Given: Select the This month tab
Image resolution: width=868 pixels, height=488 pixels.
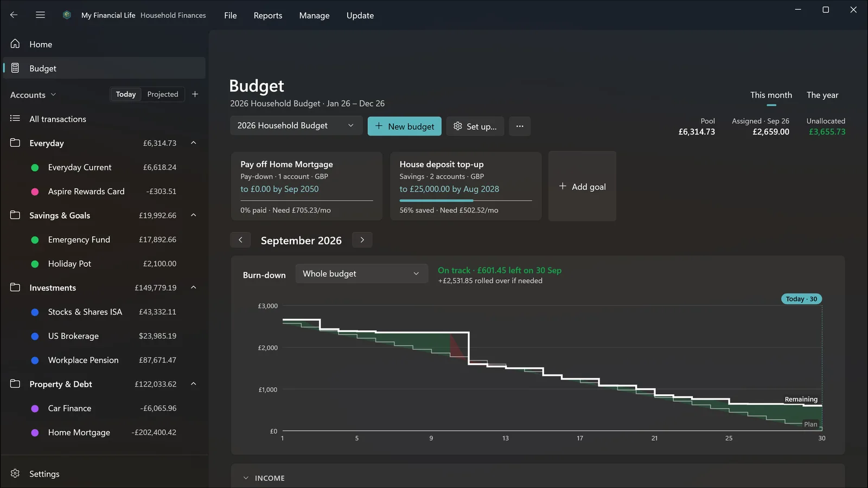Looking at the screenshot, I should (x=771, y=95).
